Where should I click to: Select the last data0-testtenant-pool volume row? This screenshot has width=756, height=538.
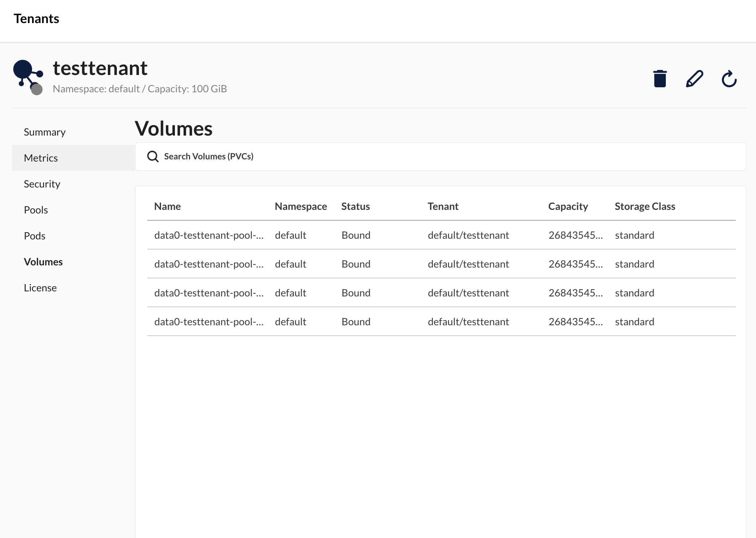point(209,322)
